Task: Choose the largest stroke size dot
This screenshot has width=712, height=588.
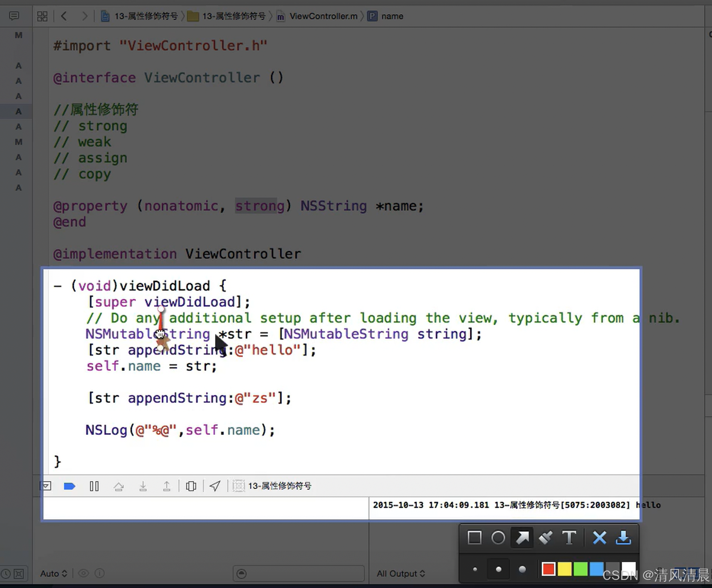Action: pos(522,569)
